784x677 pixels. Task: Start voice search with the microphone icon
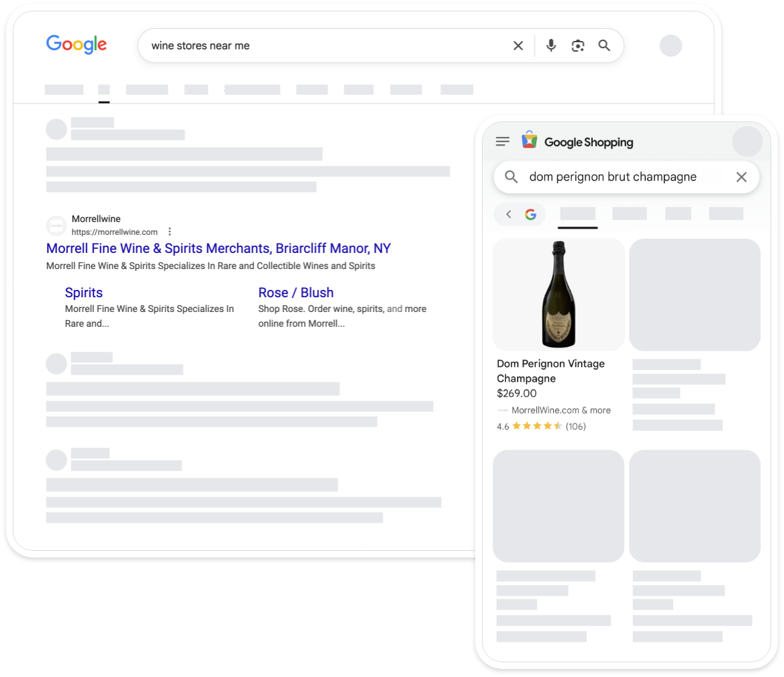pyautogui.click(x=550, y=46)
